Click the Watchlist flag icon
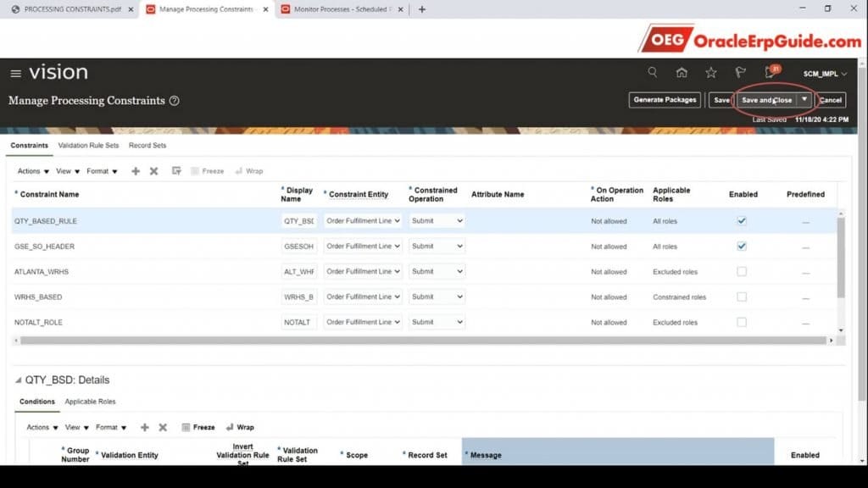 [742, 73]
